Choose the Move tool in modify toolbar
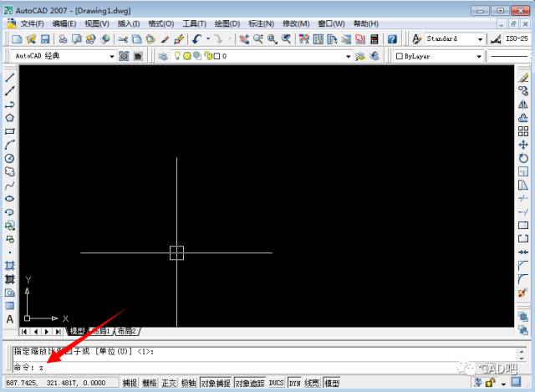The width and height of the screenshot is (535, 392). [x=524, y=145]
